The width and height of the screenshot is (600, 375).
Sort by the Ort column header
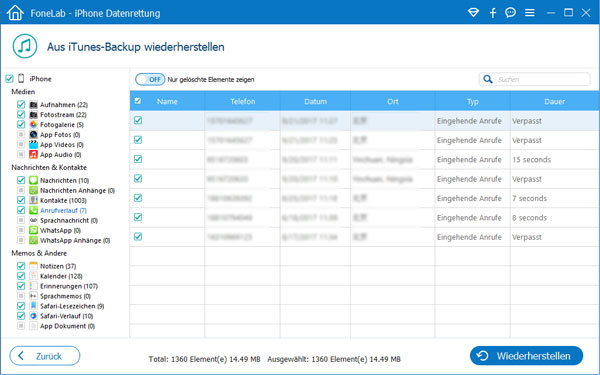(x=393, y=101)
